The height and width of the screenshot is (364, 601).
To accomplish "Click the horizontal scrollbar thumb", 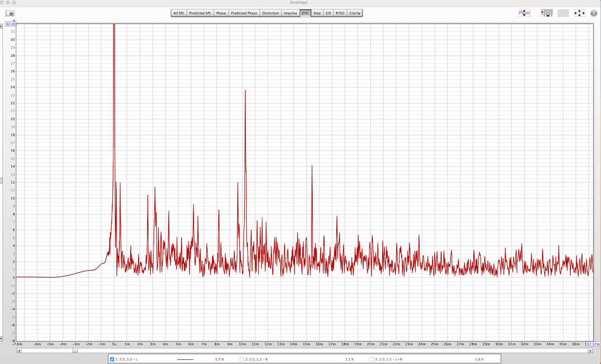I will (75, 350).
